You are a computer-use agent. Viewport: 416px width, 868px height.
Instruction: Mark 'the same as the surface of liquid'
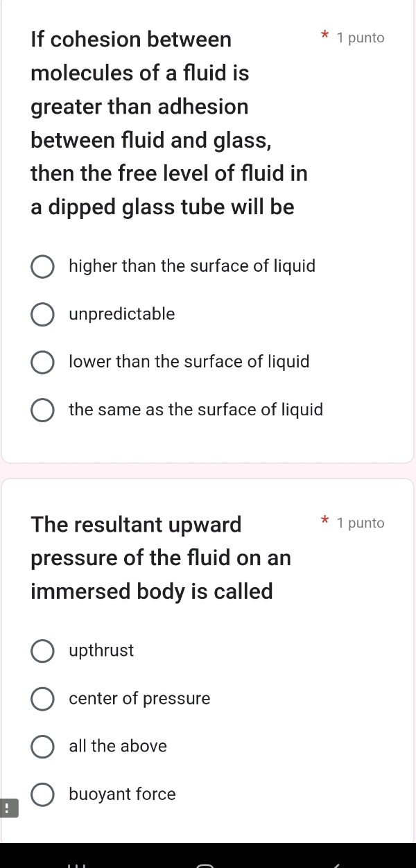42,410
